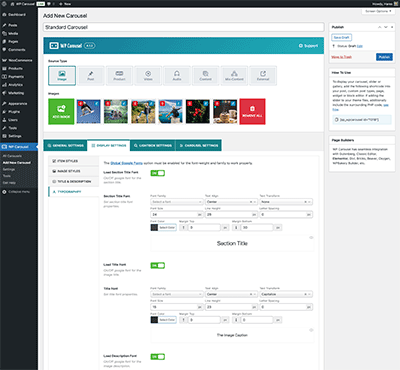Click Section Title Margin Bottom field
400x370 pixels.
(257, 227)
